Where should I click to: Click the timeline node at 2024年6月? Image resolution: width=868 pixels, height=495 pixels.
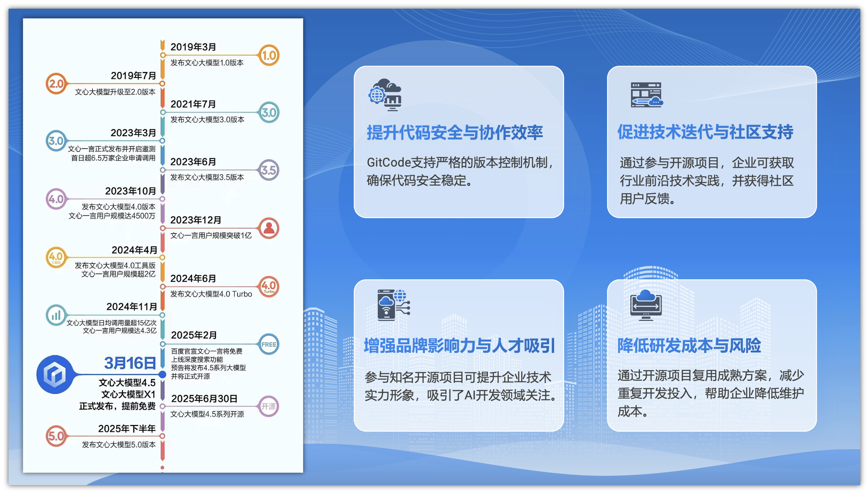(x=163, y=286)
